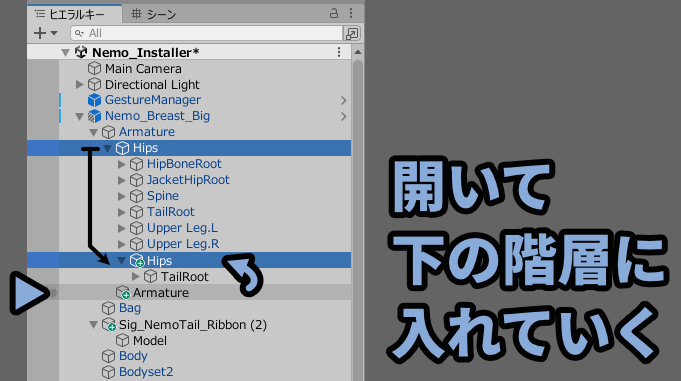
Task: Click the hierarchy scroll-up arrow
Action: tap(358, 52)
